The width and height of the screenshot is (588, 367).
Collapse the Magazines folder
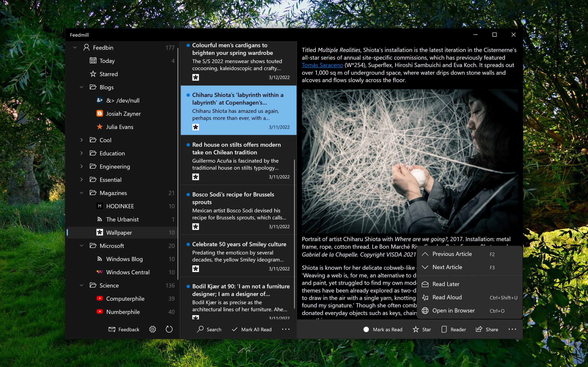(x=81, y=193)
